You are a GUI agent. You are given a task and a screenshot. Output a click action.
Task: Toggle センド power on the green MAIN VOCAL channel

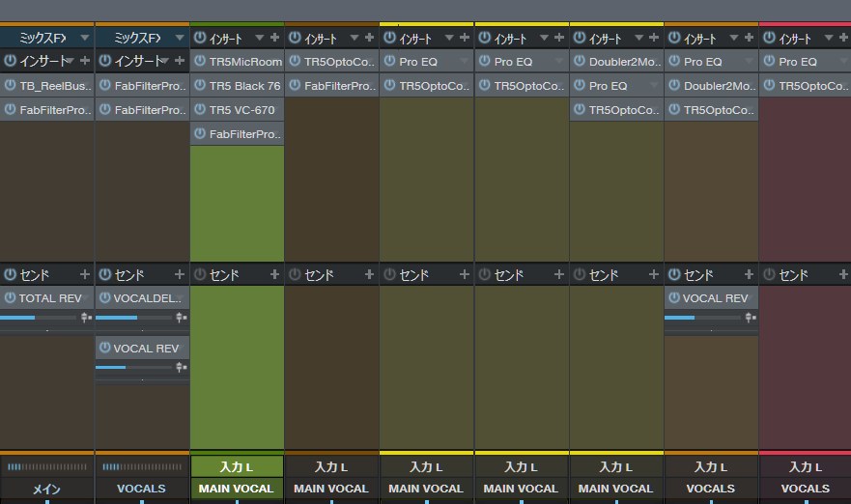200,274
